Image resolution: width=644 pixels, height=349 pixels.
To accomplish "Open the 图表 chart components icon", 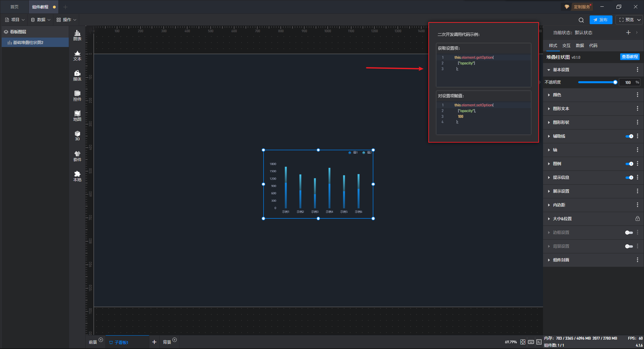I will point(77,35).
